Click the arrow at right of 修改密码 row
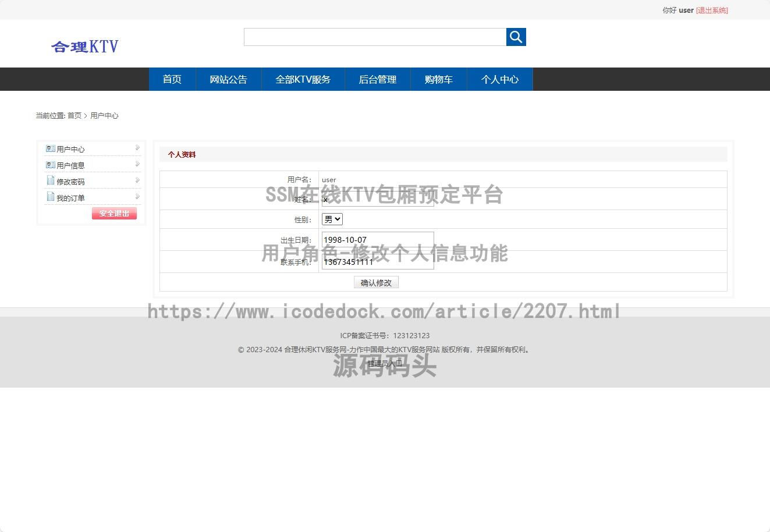The image size is (770, 532). click(x=137, y=180)
